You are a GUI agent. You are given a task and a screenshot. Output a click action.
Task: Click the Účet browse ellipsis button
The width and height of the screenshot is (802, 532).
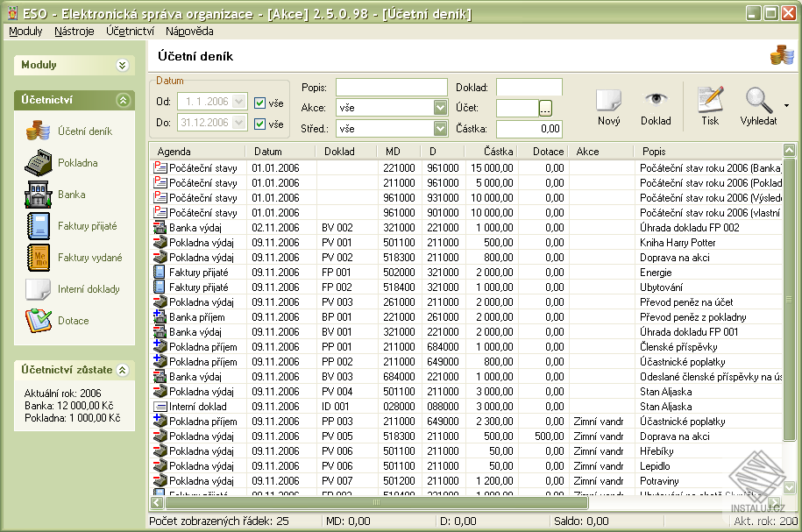point(545,108)
